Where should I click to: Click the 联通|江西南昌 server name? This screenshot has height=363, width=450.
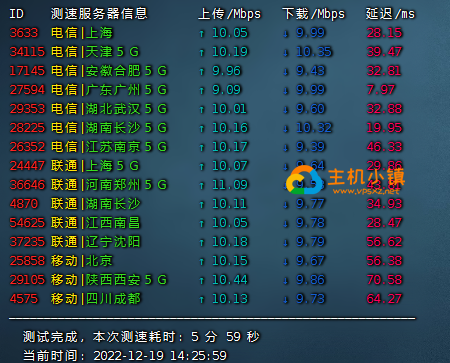96,223
